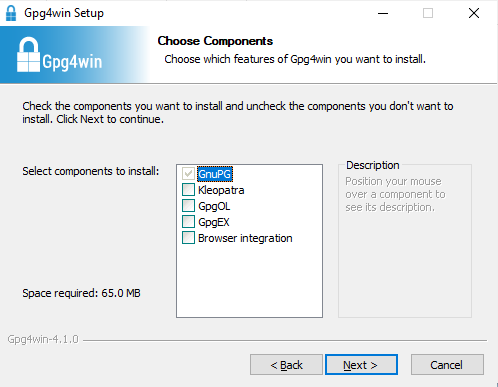Continue the setup with Next button
Image resolution: width=498 pixels, height=387 pixels.
click(x=361, y=365)
